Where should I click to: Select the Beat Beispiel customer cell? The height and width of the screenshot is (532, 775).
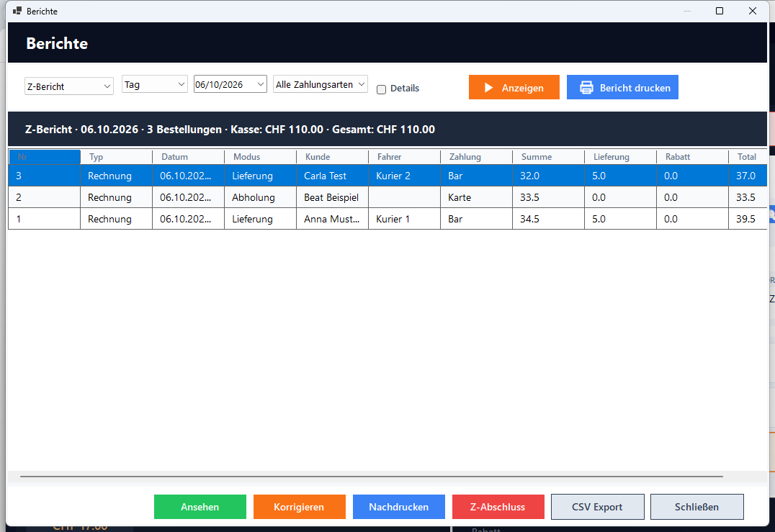(333, 197)
